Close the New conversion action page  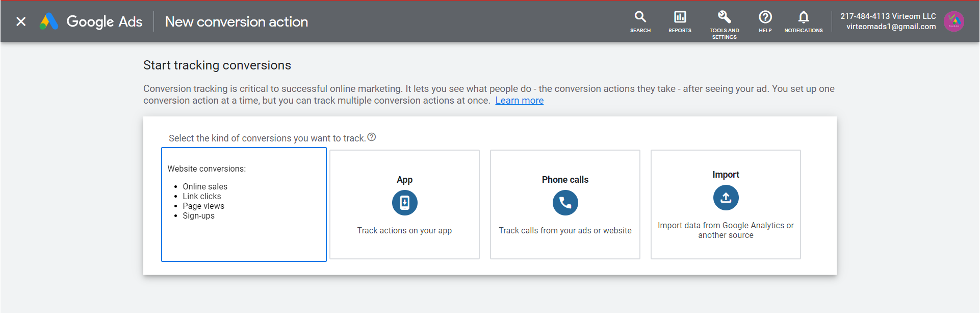[x=21, y=21]
